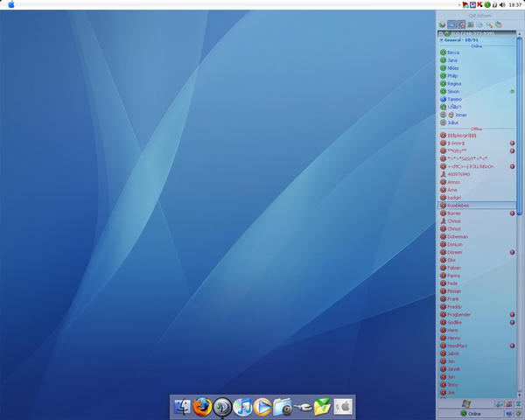Click the red flag tray icon
The width and height of the screenshot is (525, 420).
click(x=465, y=4)
